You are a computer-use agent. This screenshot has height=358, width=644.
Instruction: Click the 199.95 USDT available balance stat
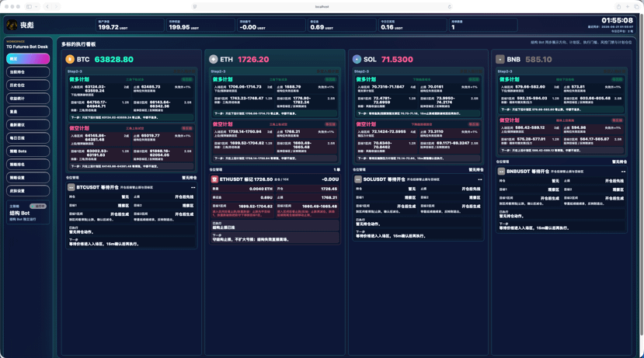click(201, 25)
